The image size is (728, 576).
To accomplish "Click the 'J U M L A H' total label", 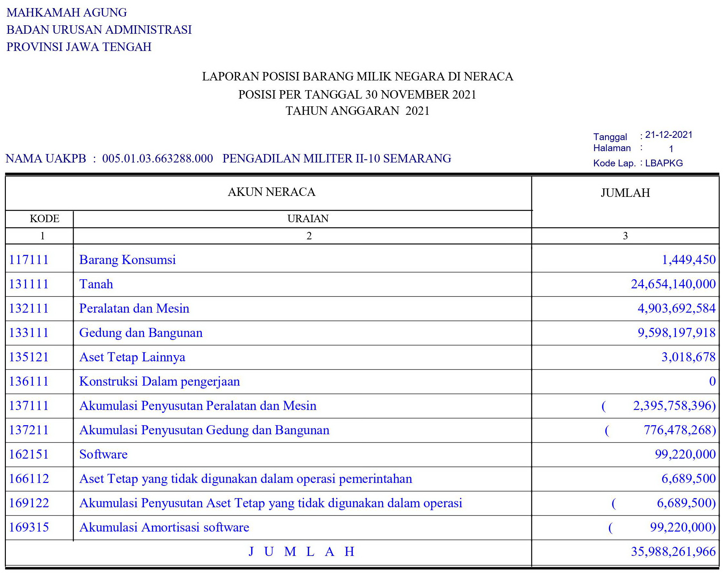I will point(302,552).
